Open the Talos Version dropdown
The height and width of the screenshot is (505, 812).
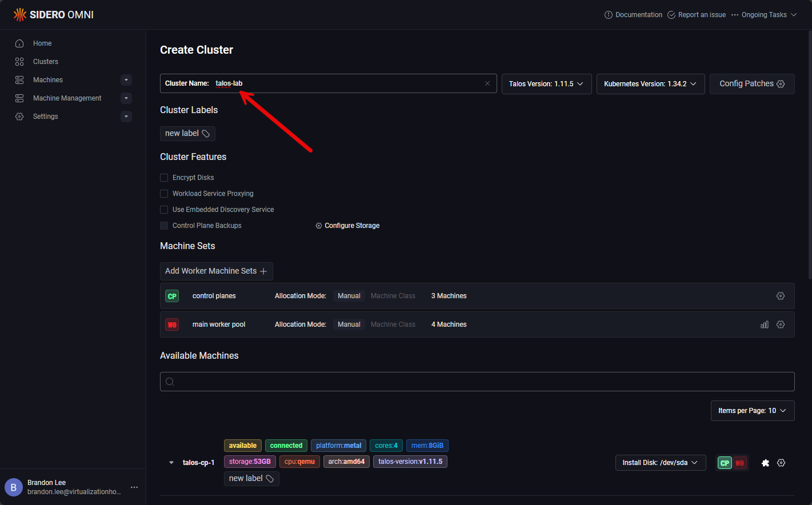[x=546, y=84]
